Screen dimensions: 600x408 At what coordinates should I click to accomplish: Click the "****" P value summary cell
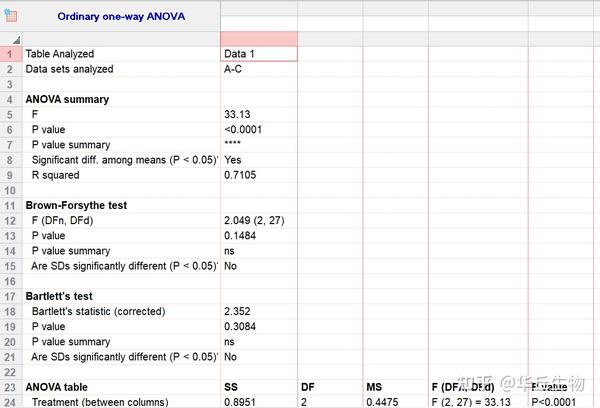[x=259, y=145]
